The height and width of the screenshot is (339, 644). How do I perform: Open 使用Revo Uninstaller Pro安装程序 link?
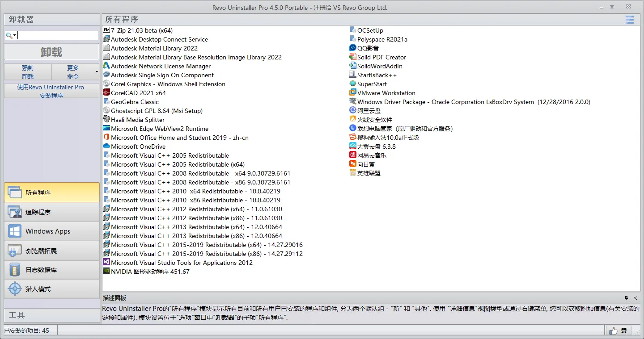coord(51,91)
